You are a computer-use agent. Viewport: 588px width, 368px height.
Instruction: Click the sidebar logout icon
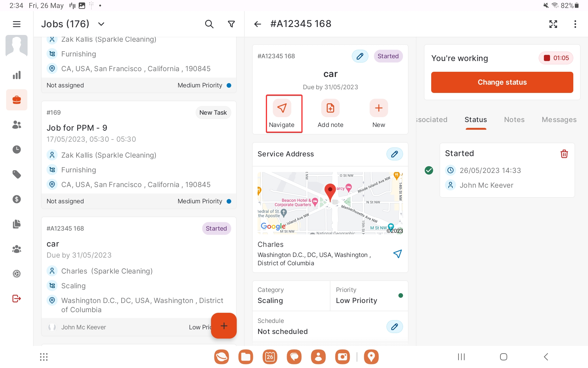[x=17, y=298]
